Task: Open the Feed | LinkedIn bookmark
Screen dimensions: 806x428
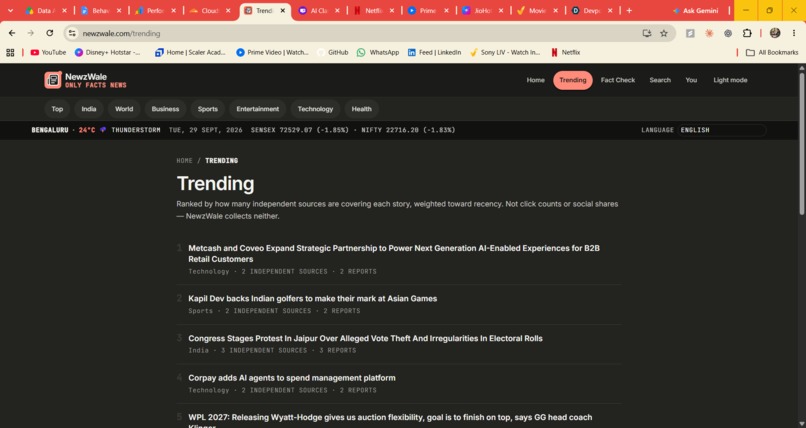Action: click(434, 52)
